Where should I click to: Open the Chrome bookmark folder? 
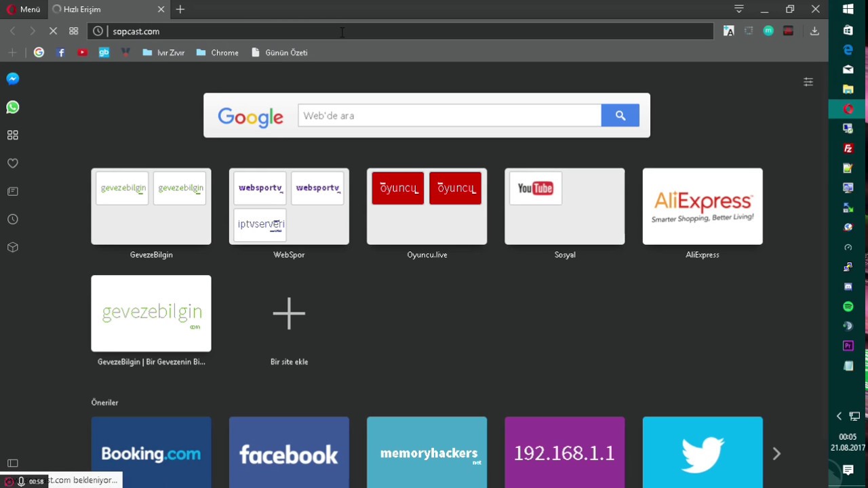(x=217, y=52)
